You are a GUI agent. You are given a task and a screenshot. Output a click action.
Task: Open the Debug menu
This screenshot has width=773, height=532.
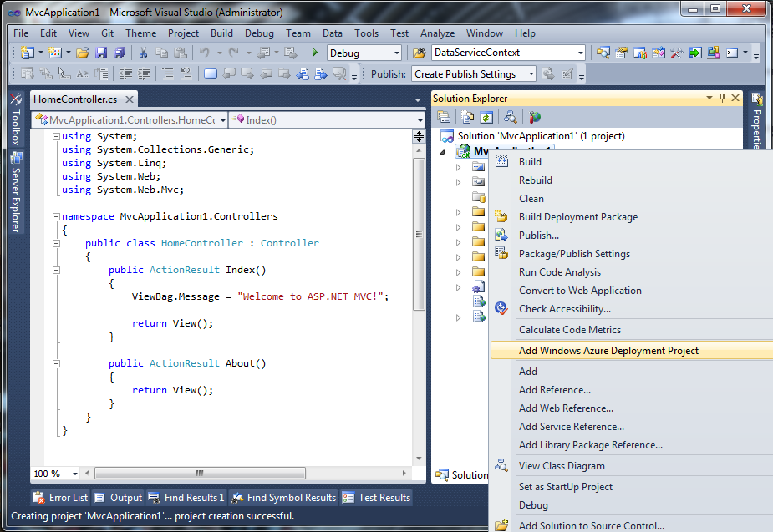pyautogui.click(x=259, y=33)
